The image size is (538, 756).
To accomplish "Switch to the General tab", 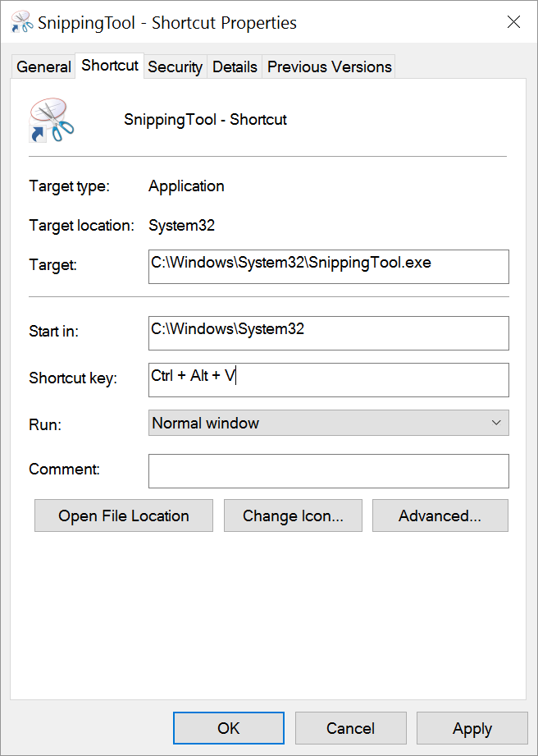I will (x=43, y=66).
